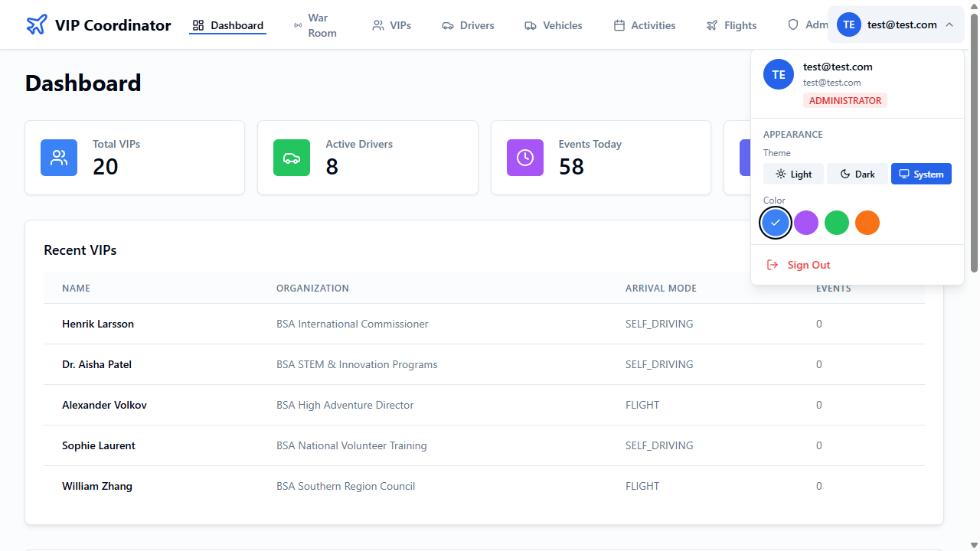Screen dimensions: 980x551
Task: Click the Activities calendar icon in navbar
Action: 619,25
